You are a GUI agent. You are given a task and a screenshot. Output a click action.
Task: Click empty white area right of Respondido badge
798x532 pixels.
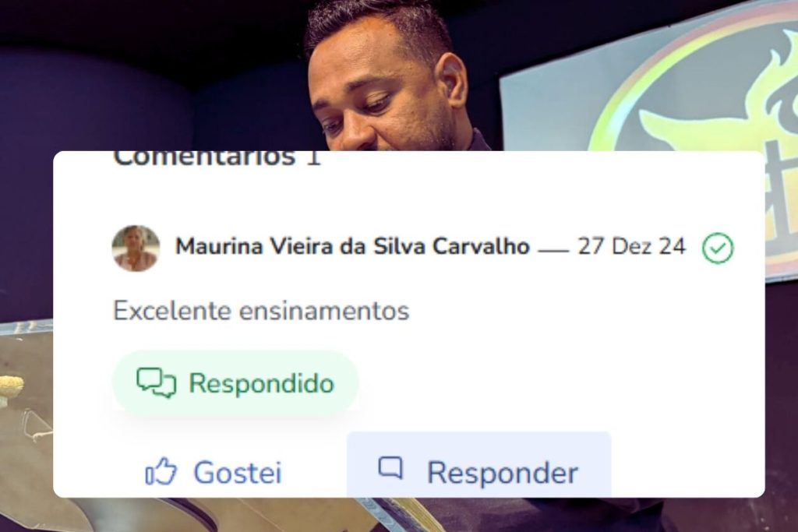coord(560,382)
